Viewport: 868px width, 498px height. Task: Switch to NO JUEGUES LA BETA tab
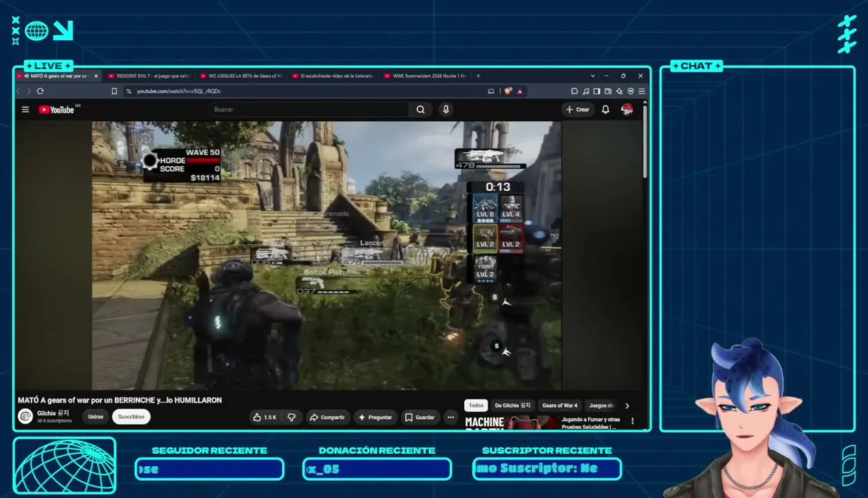click(240, 76)
